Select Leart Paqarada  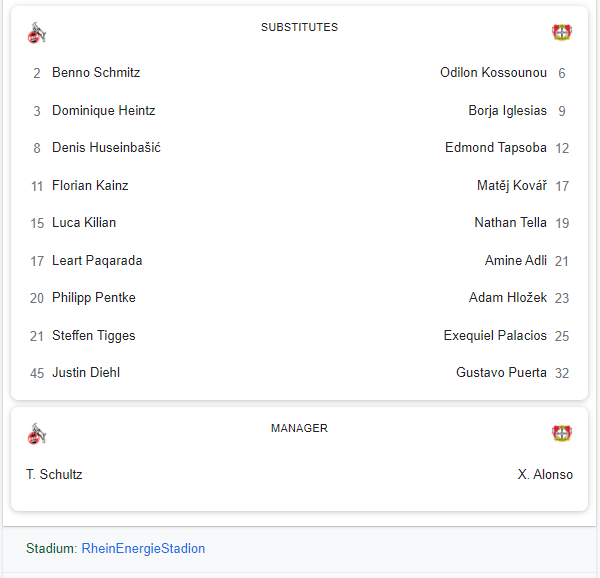[97, 261]
